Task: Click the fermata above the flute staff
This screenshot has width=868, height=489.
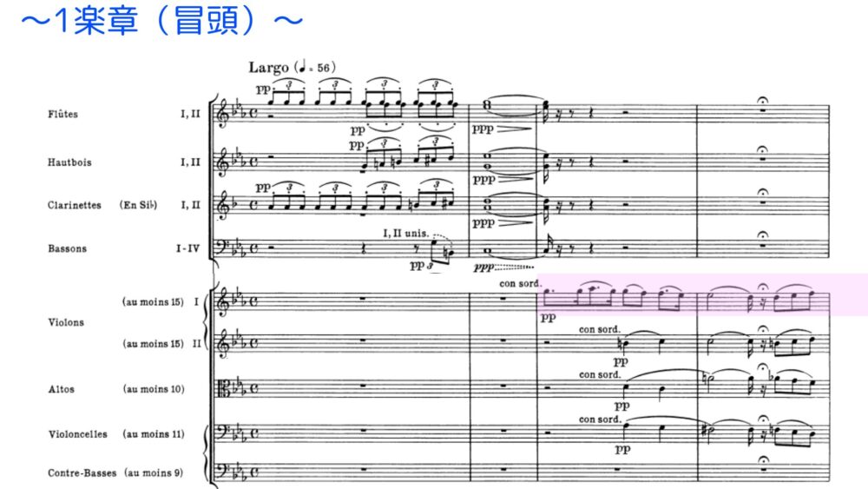Action: pos(763,101)
